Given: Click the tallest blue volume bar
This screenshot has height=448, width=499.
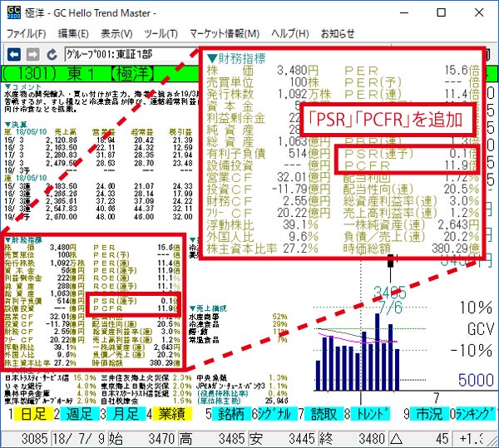Looking at the screenshot, I should pos(377,352).
